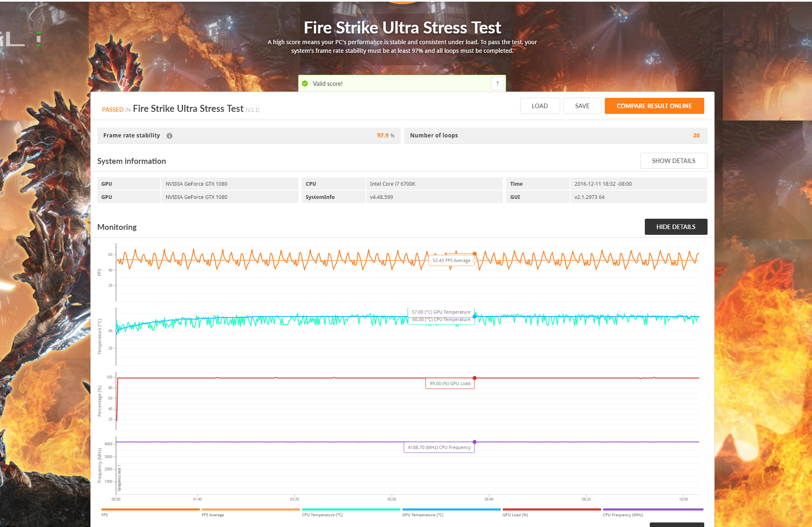The height and width of the screenshot is (527, 812).
Task: Click the Monitoring section heading
Action: (x=117, y=227)
